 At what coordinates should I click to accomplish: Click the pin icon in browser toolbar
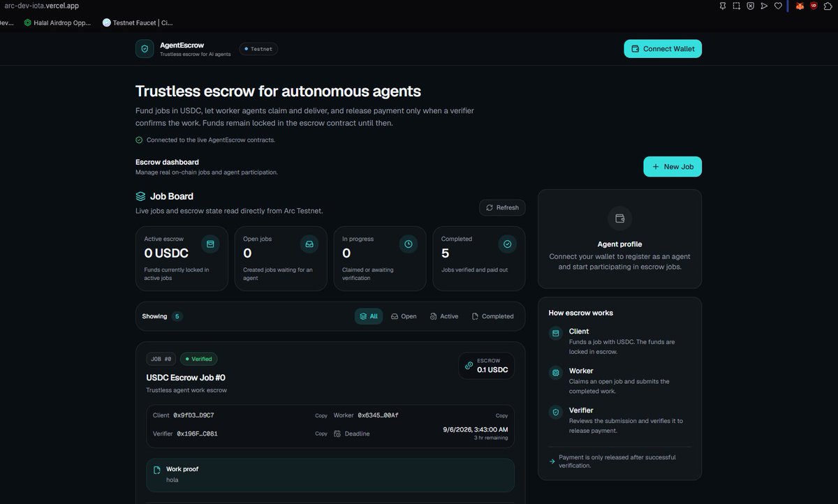723,6
